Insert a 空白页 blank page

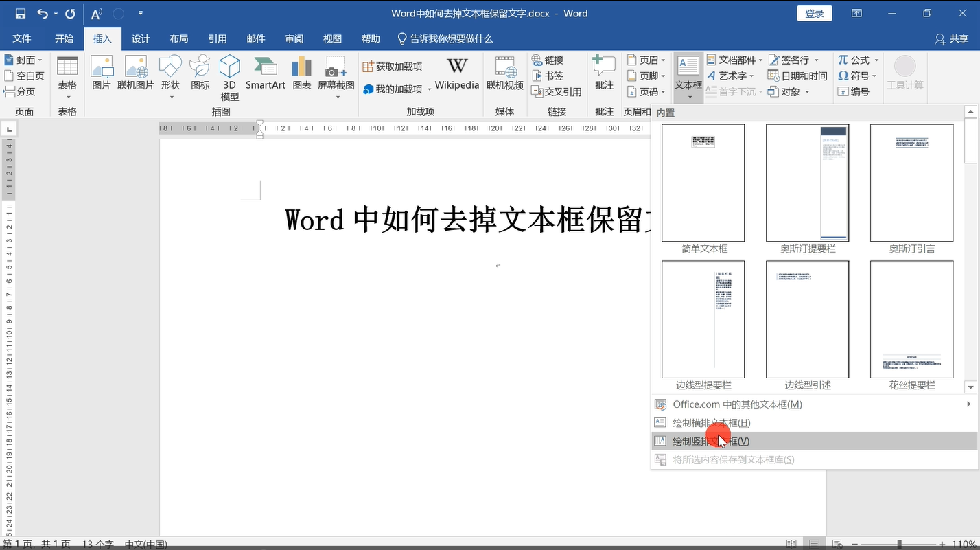click(x=24, y=76)
